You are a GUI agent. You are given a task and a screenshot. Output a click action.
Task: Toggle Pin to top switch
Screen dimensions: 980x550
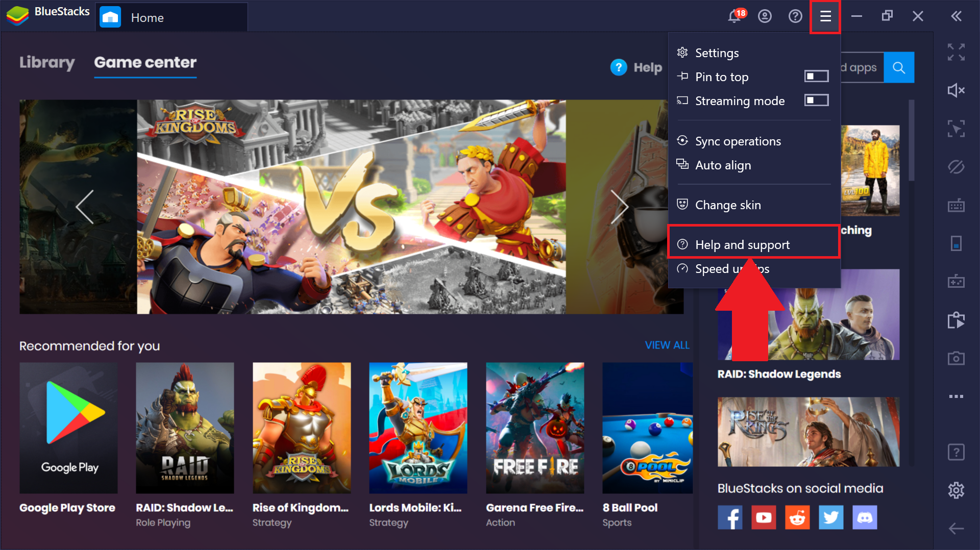(815, 76)
